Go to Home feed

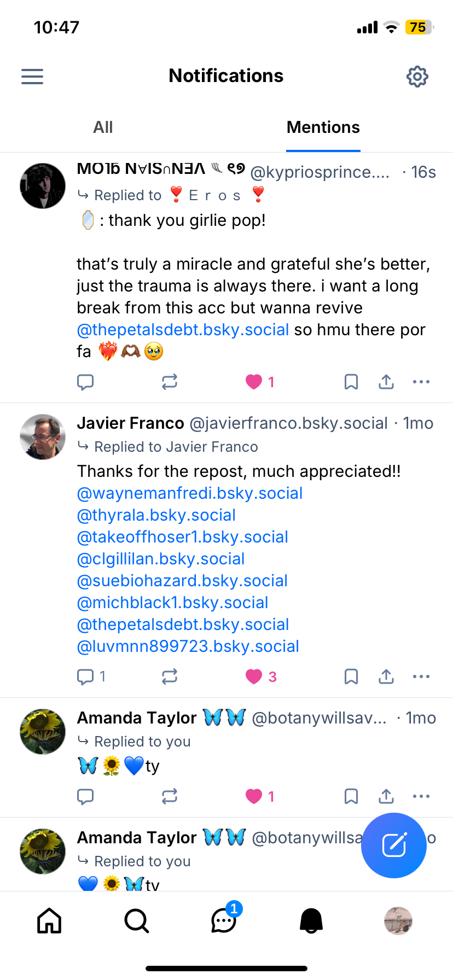point(49,920)
